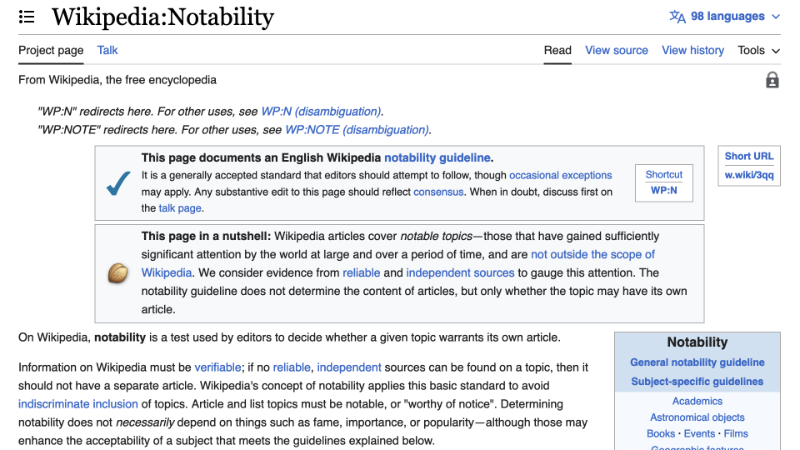Viewport: 800px width, 450px height.
Task: Switch to the Project page tab
Action: pyautogui.click(x=51, y=50)
